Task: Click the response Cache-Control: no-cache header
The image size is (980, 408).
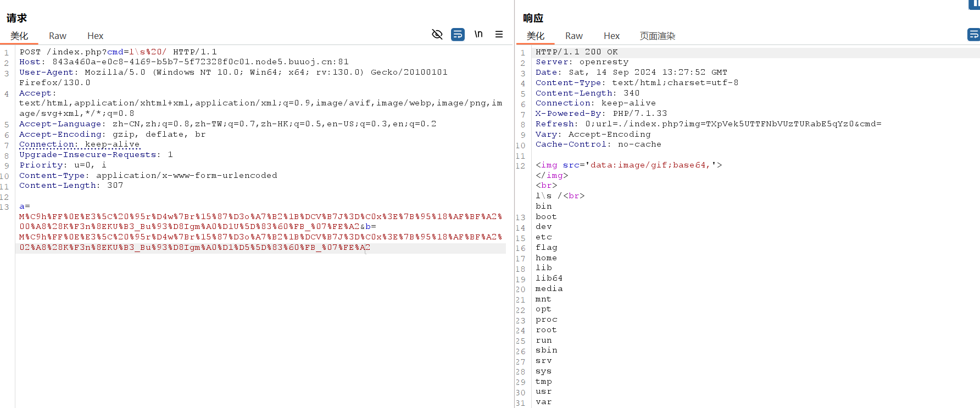Action: 599,144
